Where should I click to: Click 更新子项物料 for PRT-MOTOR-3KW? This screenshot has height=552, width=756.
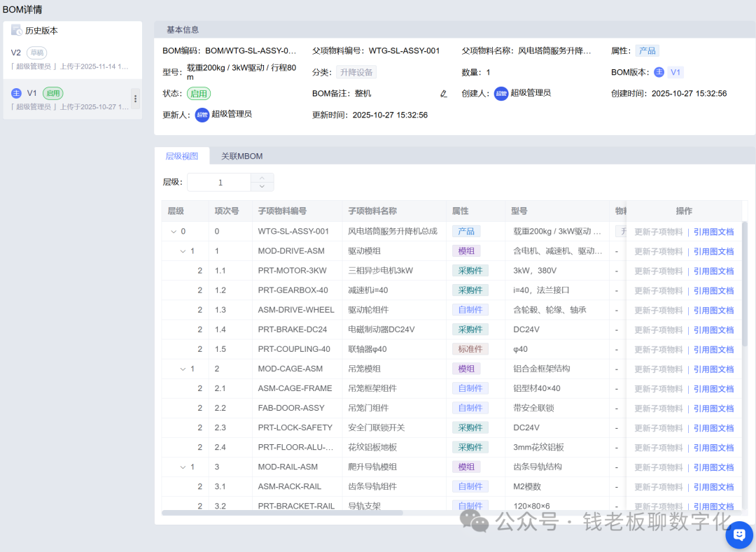pyautogui.click(x=659, y=271)
